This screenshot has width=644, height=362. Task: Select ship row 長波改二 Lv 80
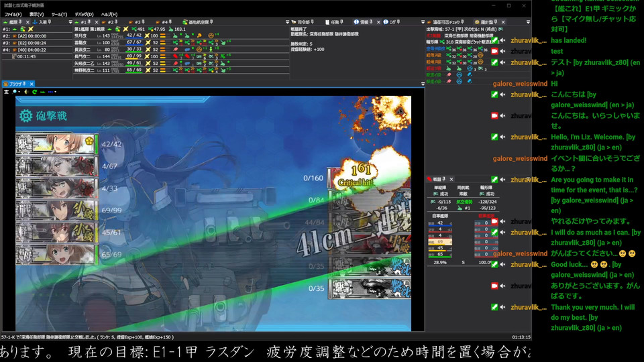pos(180,49)
